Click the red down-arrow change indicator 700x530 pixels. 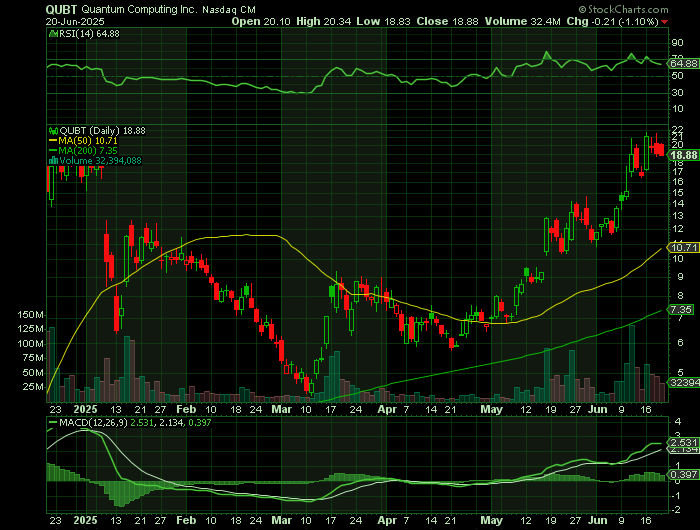pyautogui.click(x=665, y=22)
